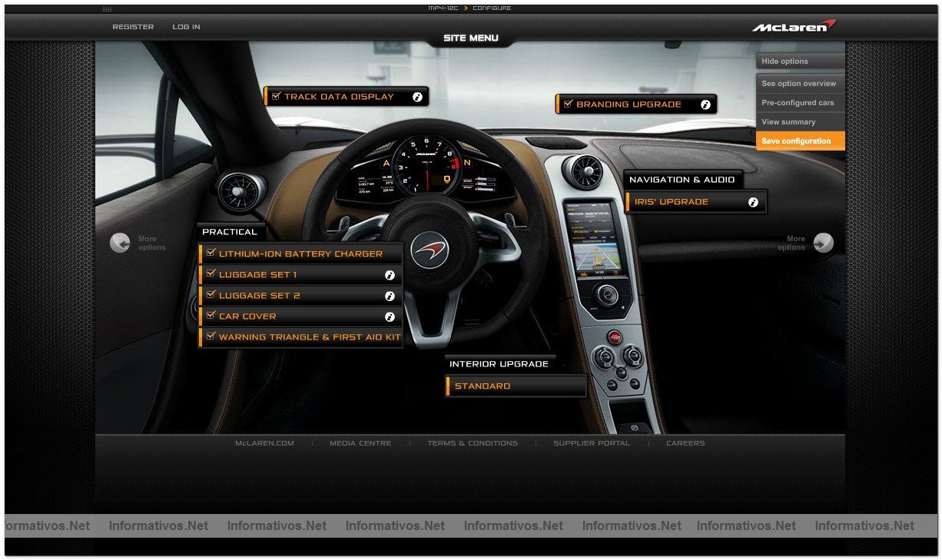
Task: Open See option overview
Action: (801, 84)
